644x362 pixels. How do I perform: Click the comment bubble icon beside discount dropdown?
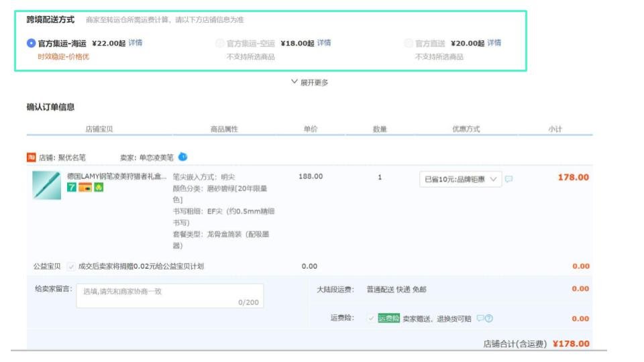click(508, 179)
